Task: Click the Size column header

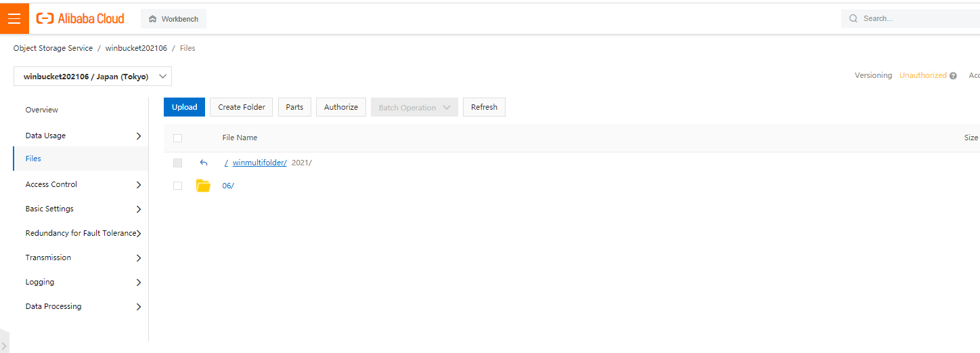Action: [971, 138]
